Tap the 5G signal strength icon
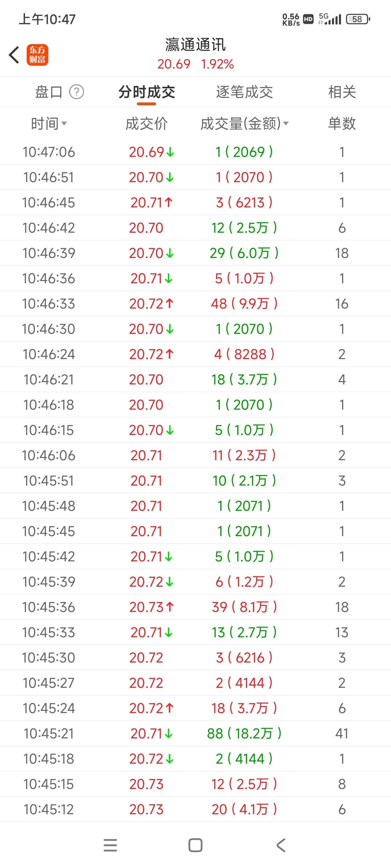391x868 pixels. coord(330,19)
